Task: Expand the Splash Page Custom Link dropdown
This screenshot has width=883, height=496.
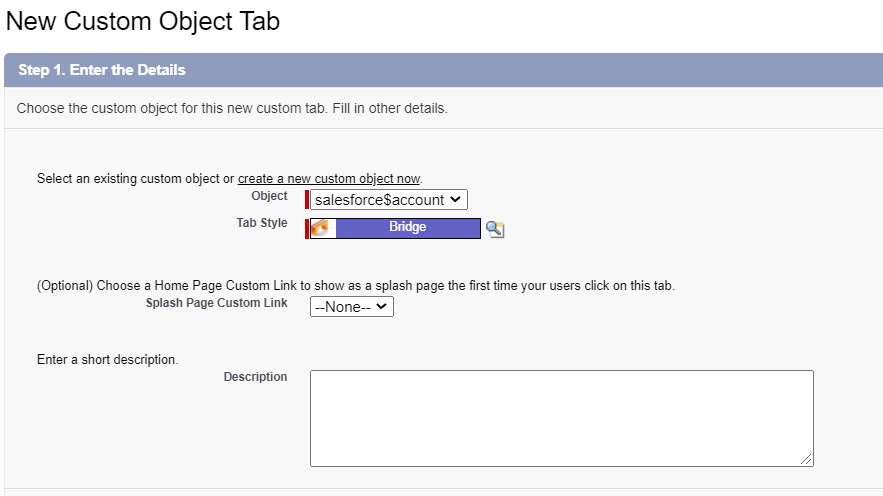Action: [352, 307]
